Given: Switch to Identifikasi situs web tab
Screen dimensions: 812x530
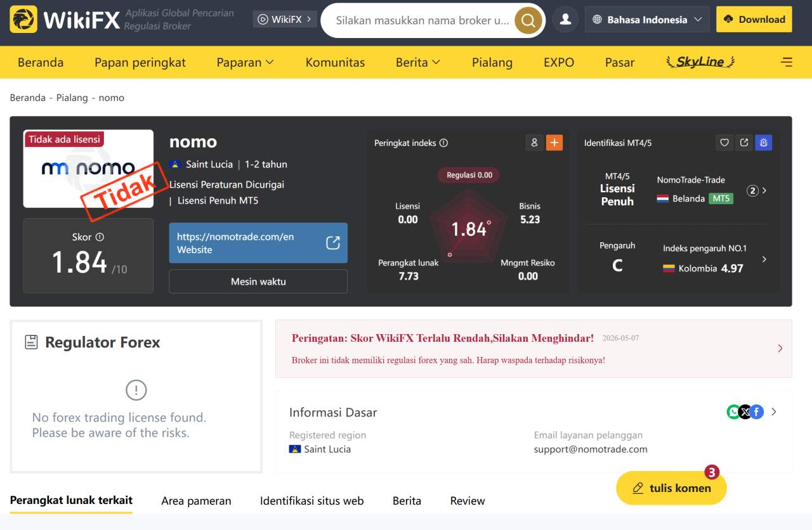Looking at the screenshot, I should [x=312, y=501].
